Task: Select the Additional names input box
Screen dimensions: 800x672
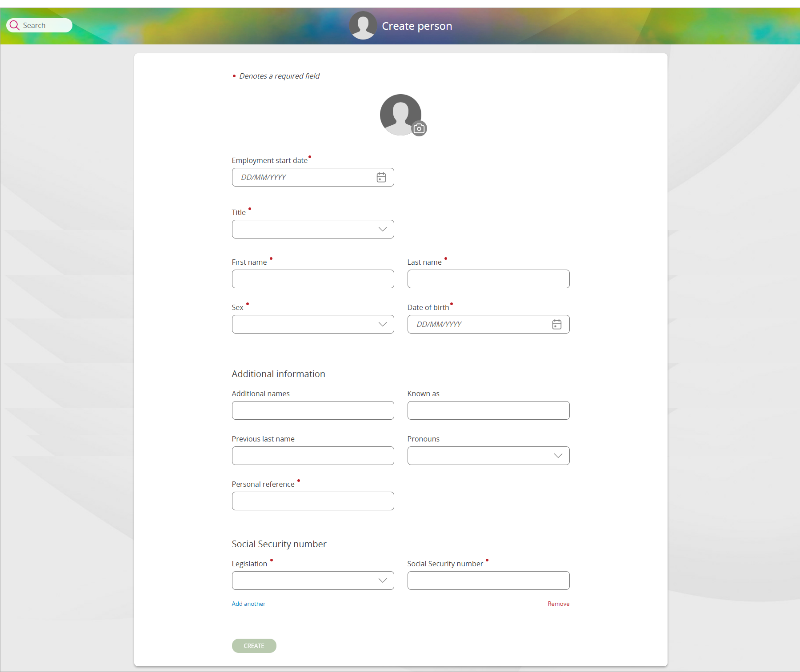Action: [x=313, y=410]
